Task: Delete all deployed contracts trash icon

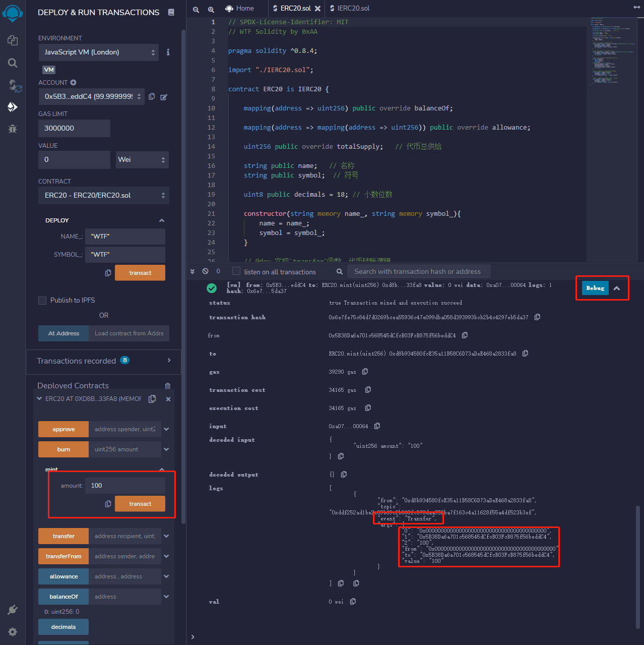Action: coord(168,386)
